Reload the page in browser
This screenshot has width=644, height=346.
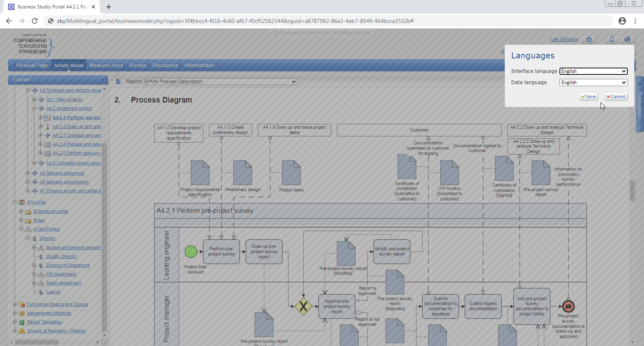pos(35,21)
